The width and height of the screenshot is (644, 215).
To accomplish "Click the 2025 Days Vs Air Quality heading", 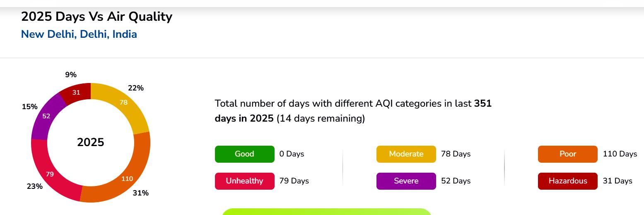I will tap(96, 17).
